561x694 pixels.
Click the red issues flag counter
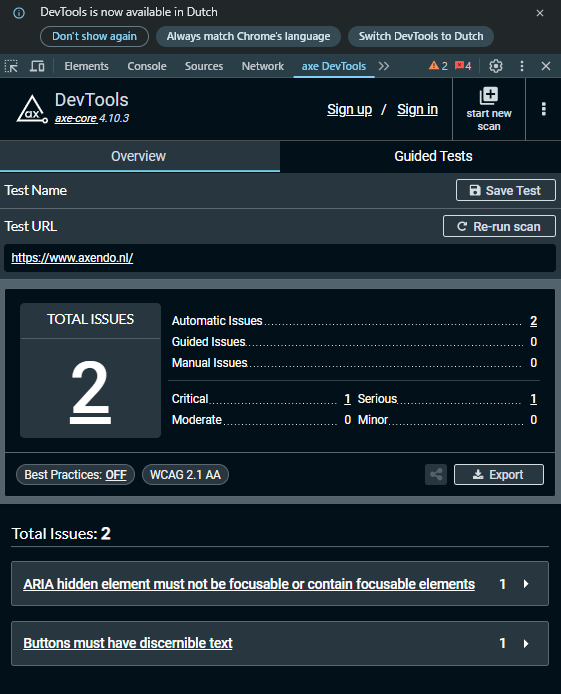[463, 66]
